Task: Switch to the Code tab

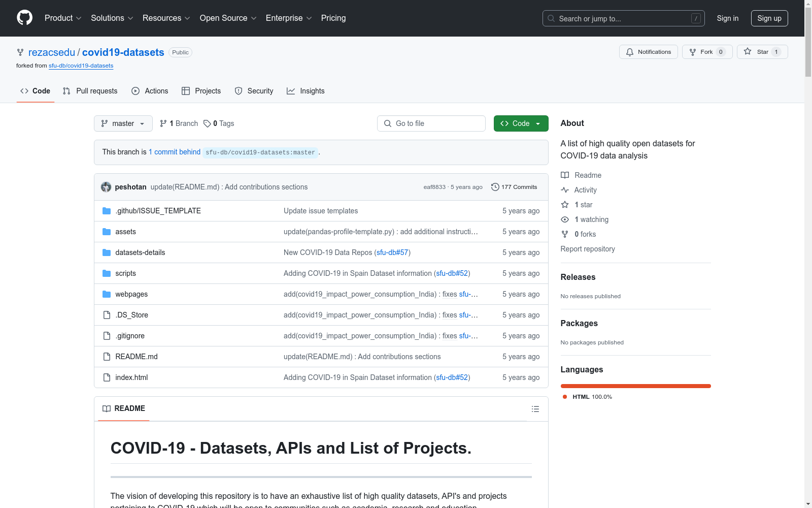Action: point(36,91)
